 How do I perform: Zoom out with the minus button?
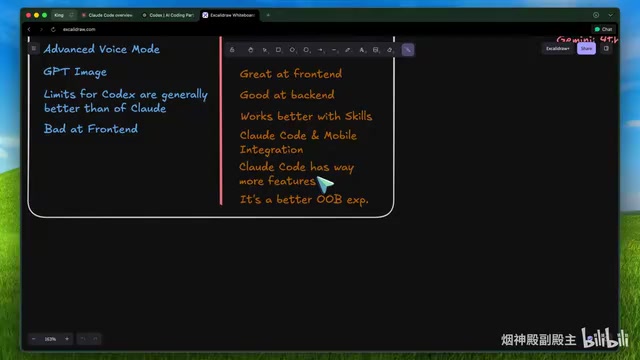(x=34, y=339)
